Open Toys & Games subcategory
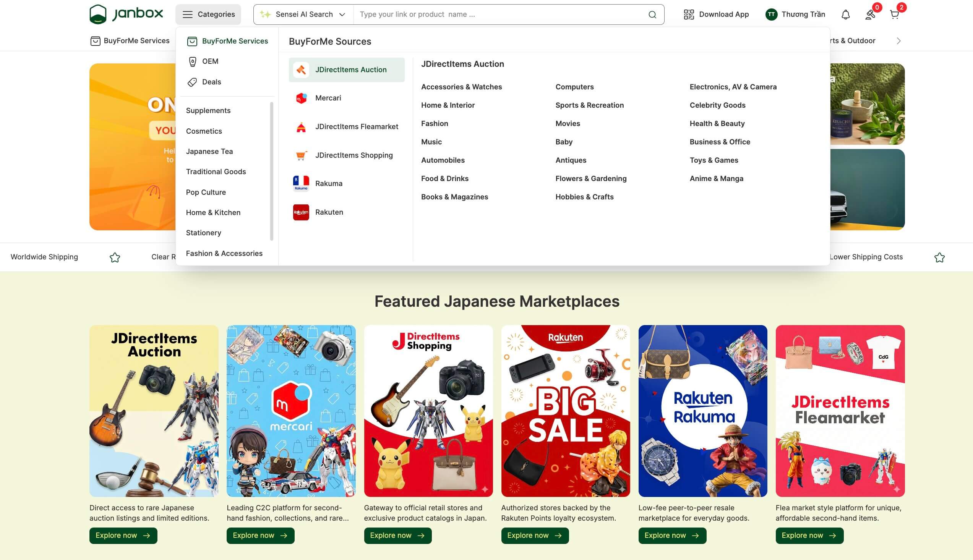The width and height of the screenshot is (973, 560). click(x=714, y=160)
